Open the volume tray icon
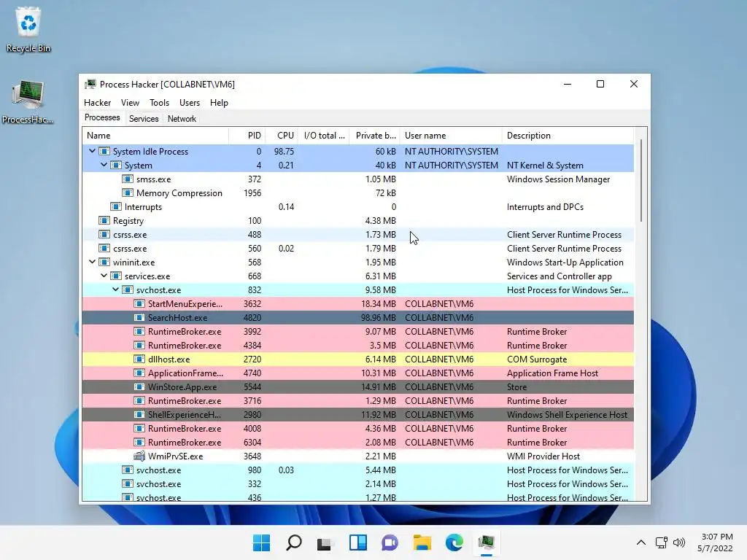 pos(679,542)
